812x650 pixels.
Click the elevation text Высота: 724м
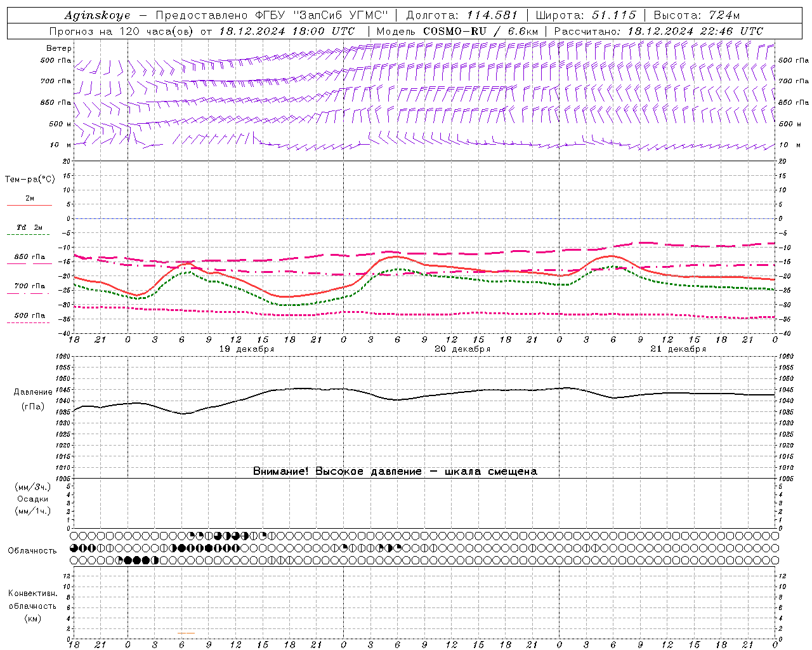[697, 15]
